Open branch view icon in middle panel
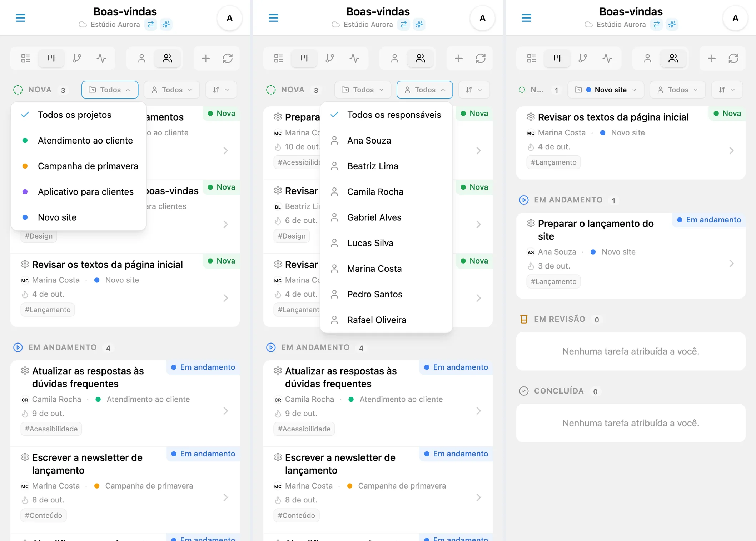The width and height of the screenshot is (756, 541). tap(330, 58)
